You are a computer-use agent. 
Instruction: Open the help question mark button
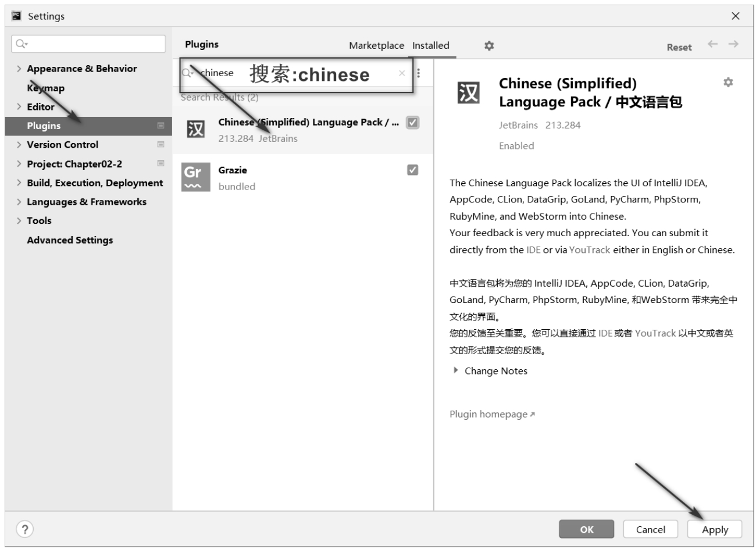click(x=24, y=529)
